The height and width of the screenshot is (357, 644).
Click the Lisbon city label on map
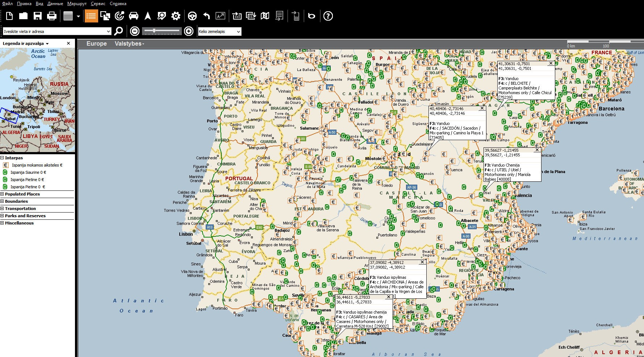[x=186, y=234]
